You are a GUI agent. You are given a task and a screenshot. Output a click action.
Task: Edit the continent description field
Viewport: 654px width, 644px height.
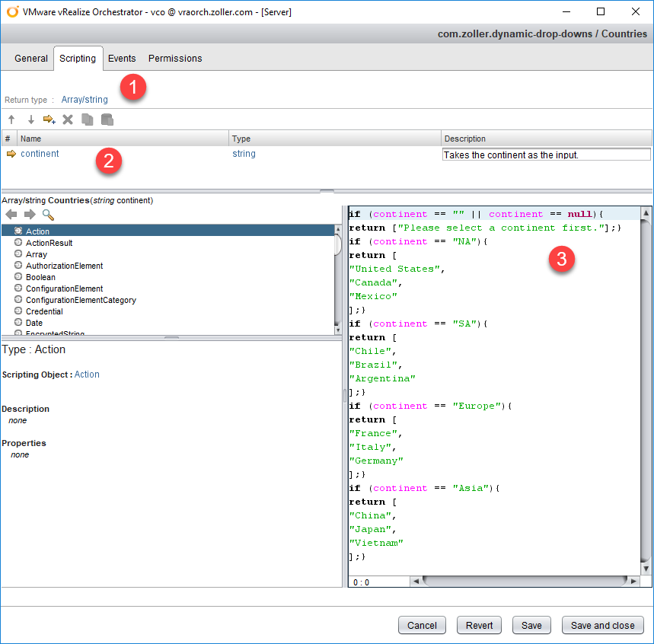coord(546,155)
